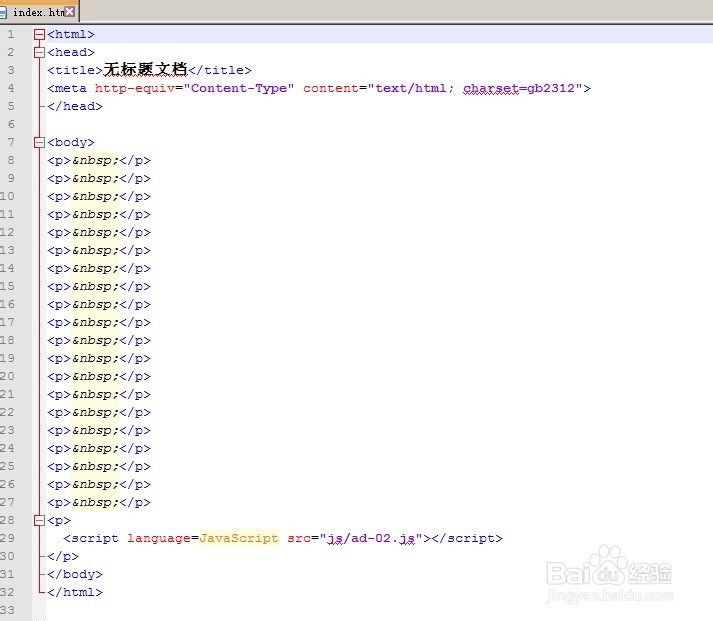The height and width of the screenshot is (621, 713).
Task: Collapse the <head> fold marker
Action: coord(40,52)
